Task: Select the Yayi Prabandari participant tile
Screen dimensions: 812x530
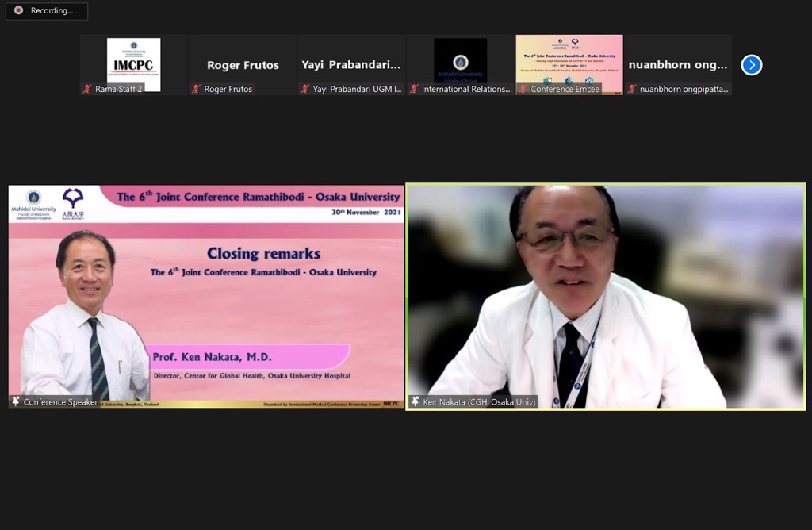Action: [x=351, y=63]
